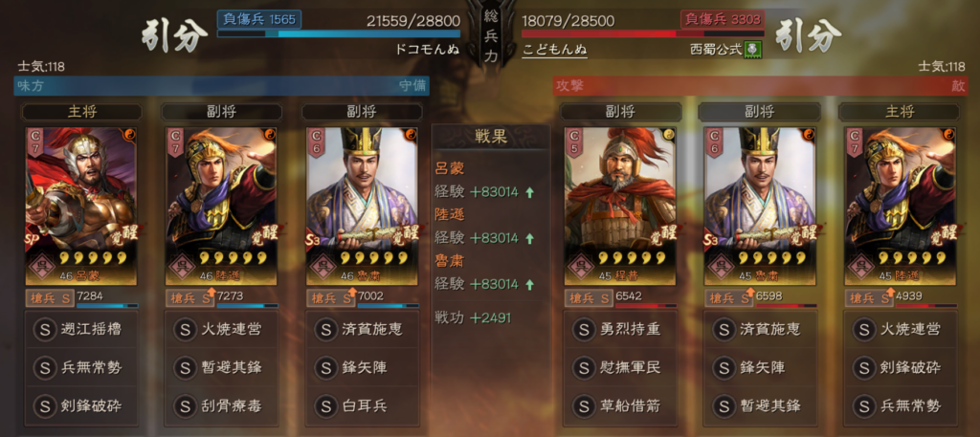Screen dimensions: 980x437
Task: Click the S rank icon beside 火焼連営 on ally side
Action: pyautogui.click(x=185, y=329)
